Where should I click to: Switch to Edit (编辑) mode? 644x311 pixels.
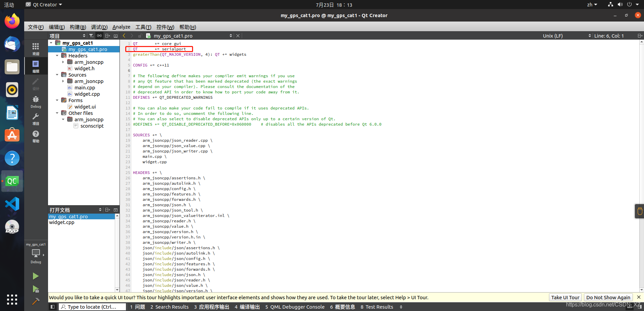pyautogui.click(x=36, y=66)
